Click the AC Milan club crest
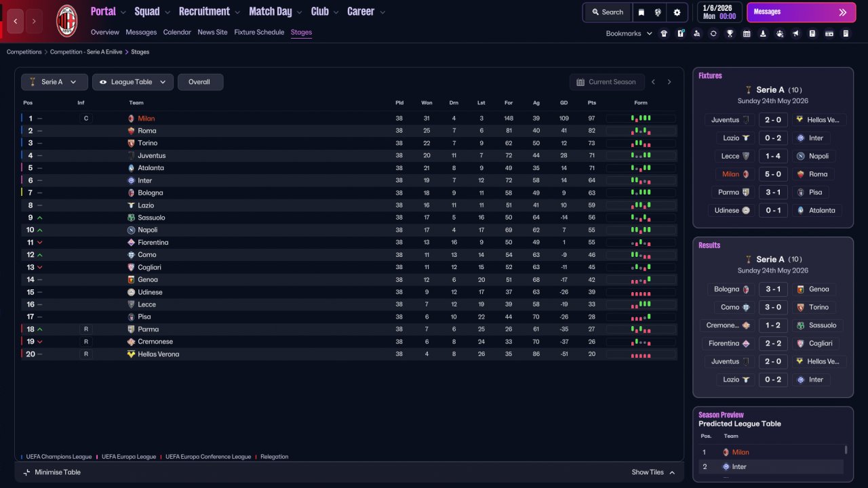Screen dimensions: 868x488 tap(66, 21)
